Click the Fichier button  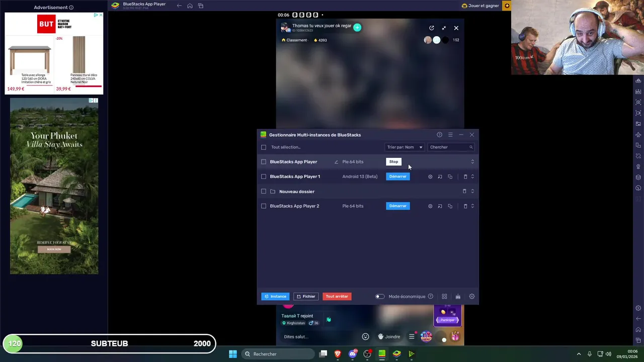click(305, 297)
